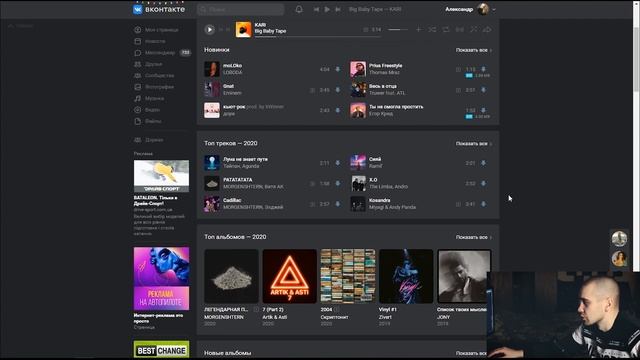This screenshot has height=360, width=640.
Task: Click the Big Baby Tape artist name in player
Action: tap(270, 31)
